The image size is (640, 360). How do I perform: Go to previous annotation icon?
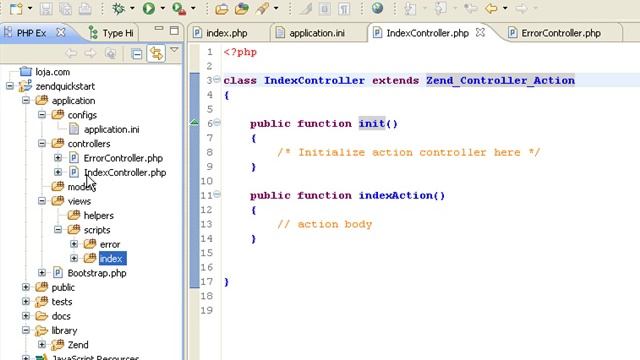tap(440, 8)
